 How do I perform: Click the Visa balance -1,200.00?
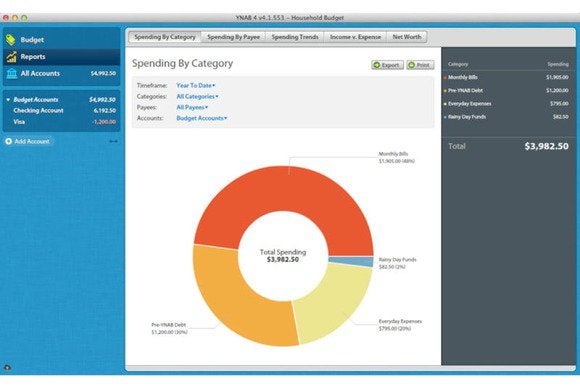[x=104, y=122]
